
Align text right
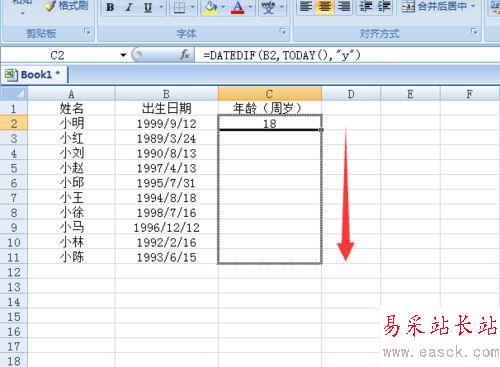point(344,6)
